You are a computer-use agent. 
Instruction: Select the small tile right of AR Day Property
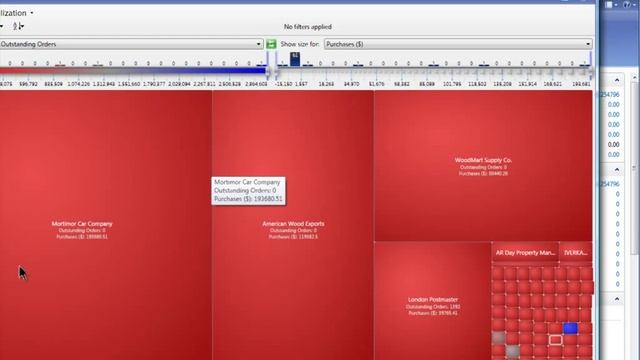(576, 253)
